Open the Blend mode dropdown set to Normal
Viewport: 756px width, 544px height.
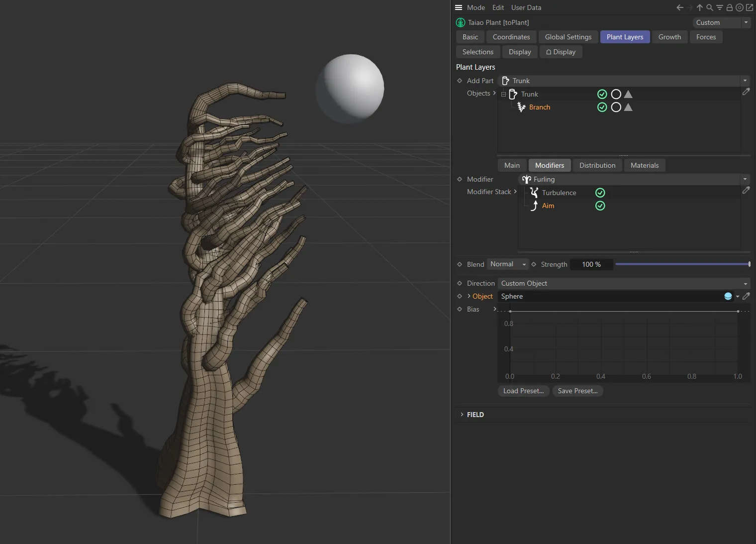tap(506, 264)
